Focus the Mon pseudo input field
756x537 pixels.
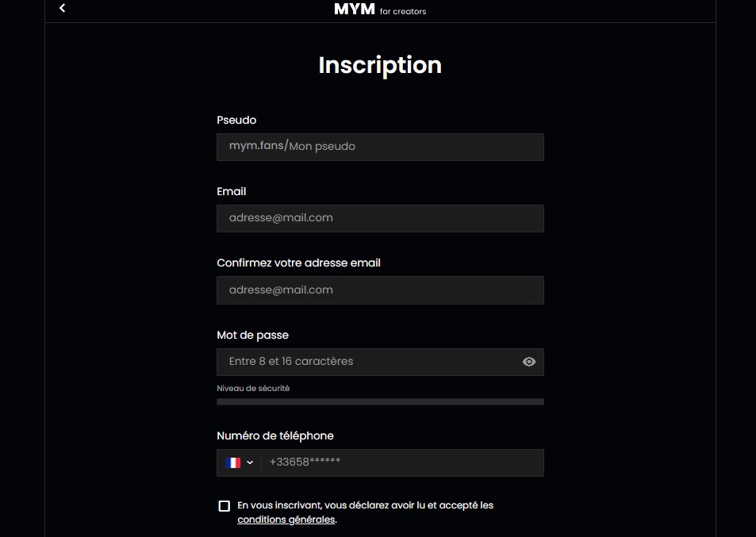pos(413,147)
